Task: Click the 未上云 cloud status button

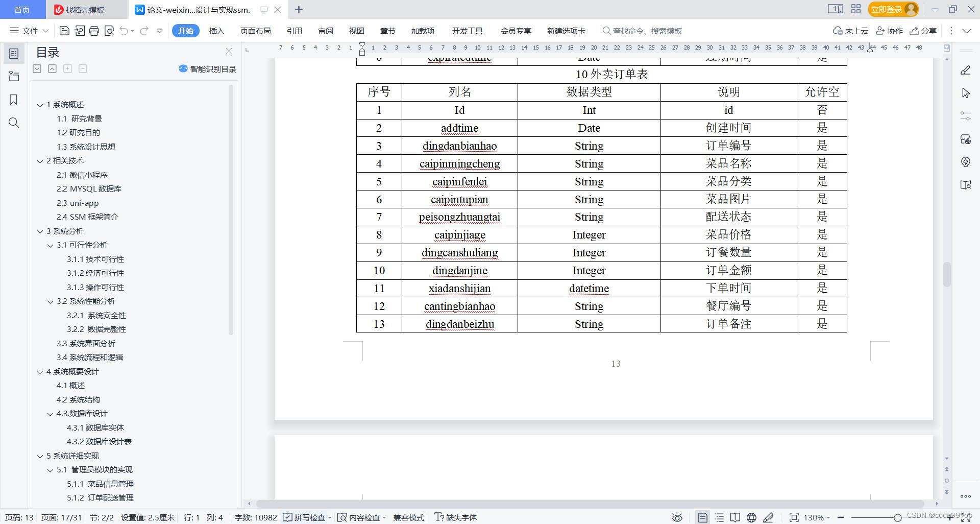Action: pos(850,31)
